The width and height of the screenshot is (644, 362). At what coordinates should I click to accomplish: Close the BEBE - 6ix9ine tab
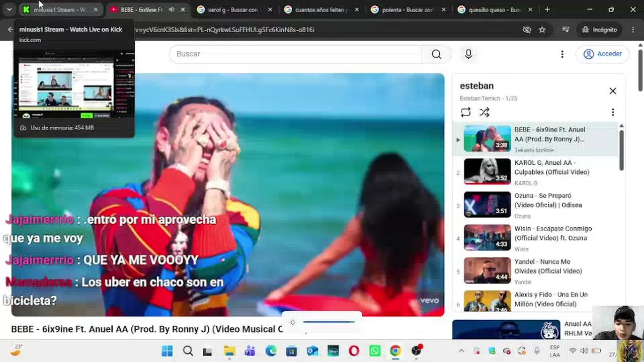tap(183, 10)
